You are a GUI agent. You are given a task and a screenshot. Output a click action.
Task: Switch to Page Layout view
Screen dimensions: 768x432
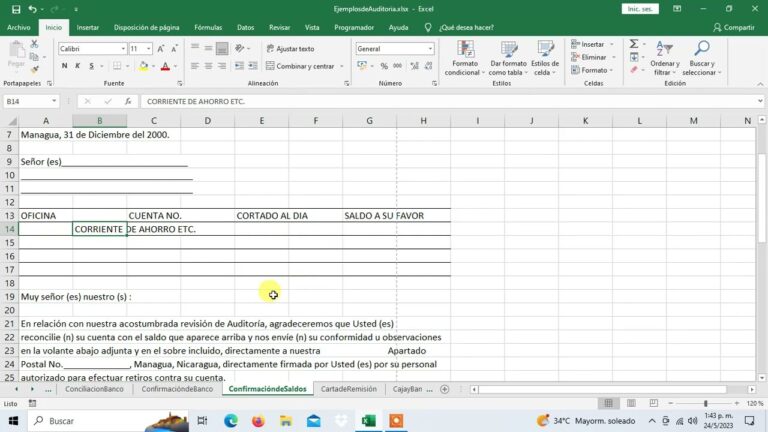pyautogui.click(x=631, y=403)
